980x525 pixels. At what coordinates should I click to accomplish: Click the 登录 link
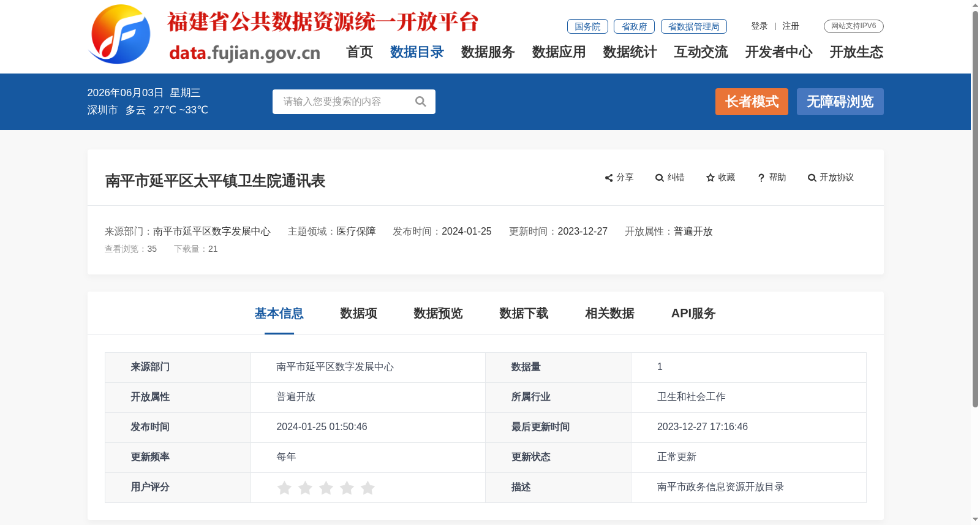759,26
